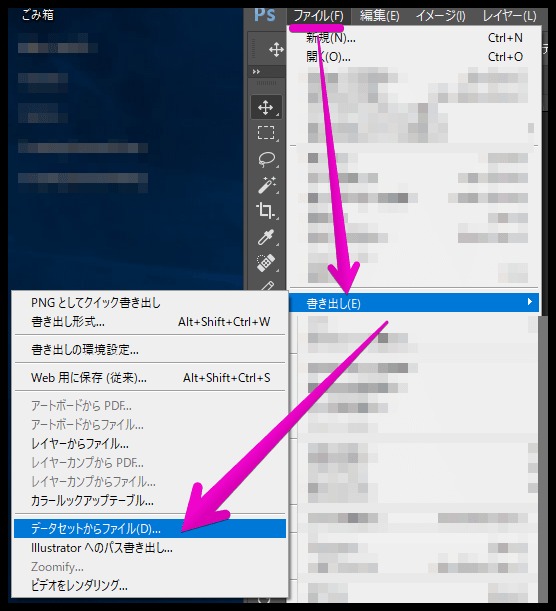Choose PNG としてクイック書き出し
The width and height of the screenshot is (556, 611).
[96, 303]
